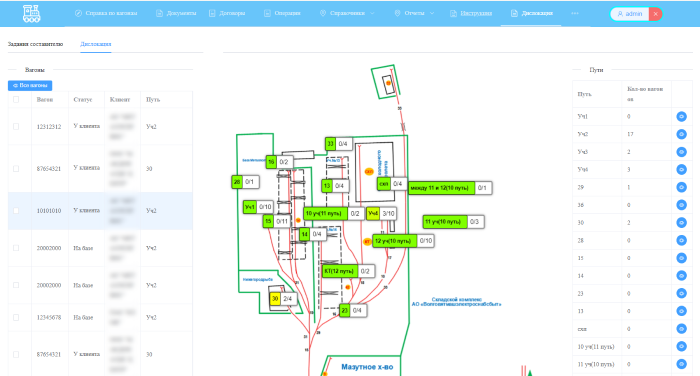View wagons on track Уч1 eye icon

pos(681,117)
